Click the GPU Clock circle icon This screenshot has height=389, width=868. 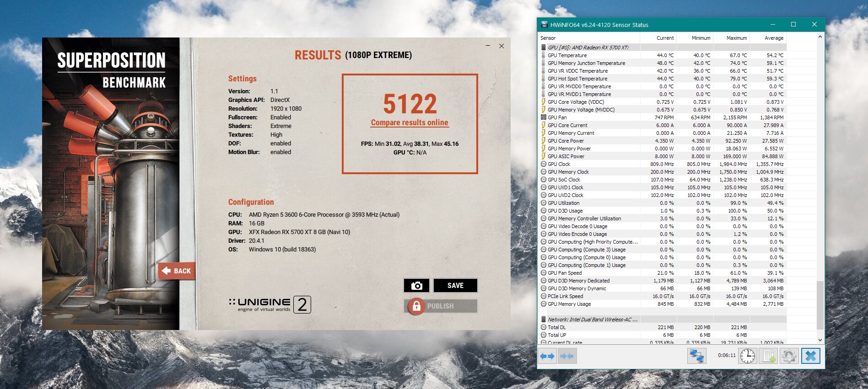544,164
